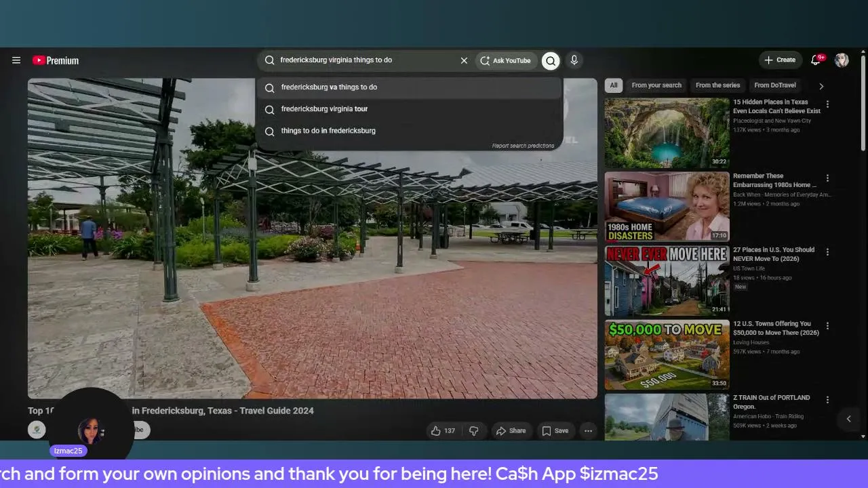Open the Ask YouTube assistant
868x488 pixels.
[x=505, y=60]
